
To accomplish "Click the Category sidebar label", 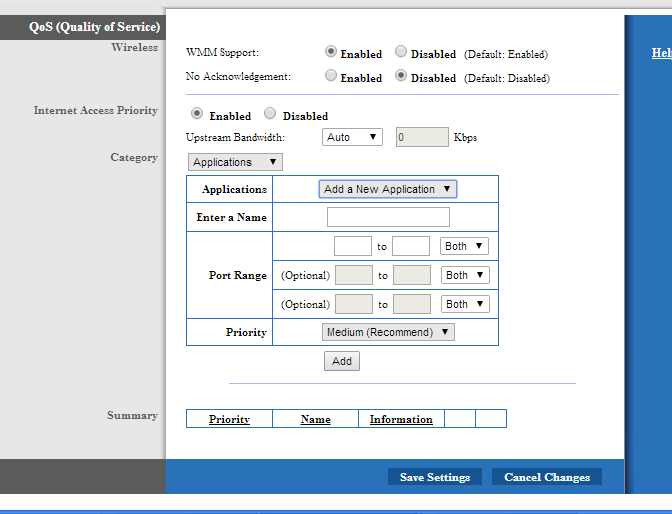I will [x=134, y=158].
